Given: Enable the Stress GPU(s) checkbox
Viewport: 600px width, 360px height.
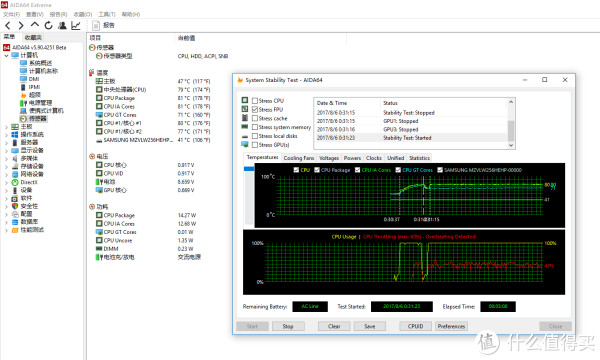Looking at the screenshot, I should 255,145.
